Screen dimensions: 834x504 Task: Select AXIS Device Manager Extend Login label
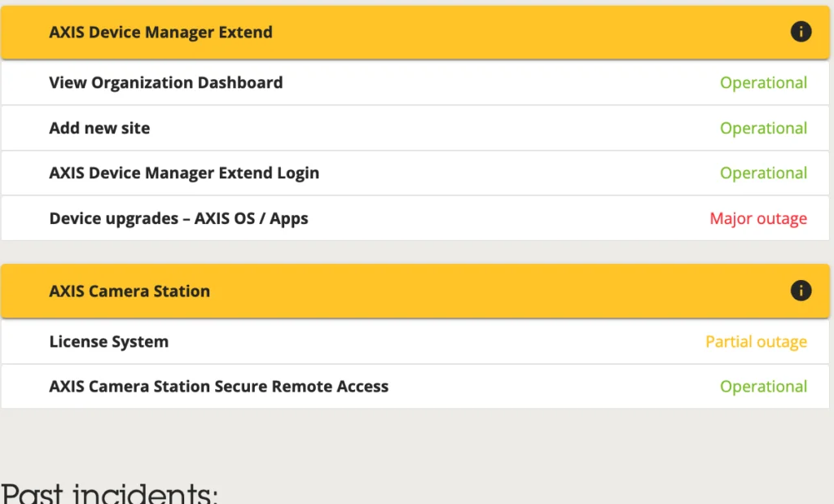[x=184, y=173]
